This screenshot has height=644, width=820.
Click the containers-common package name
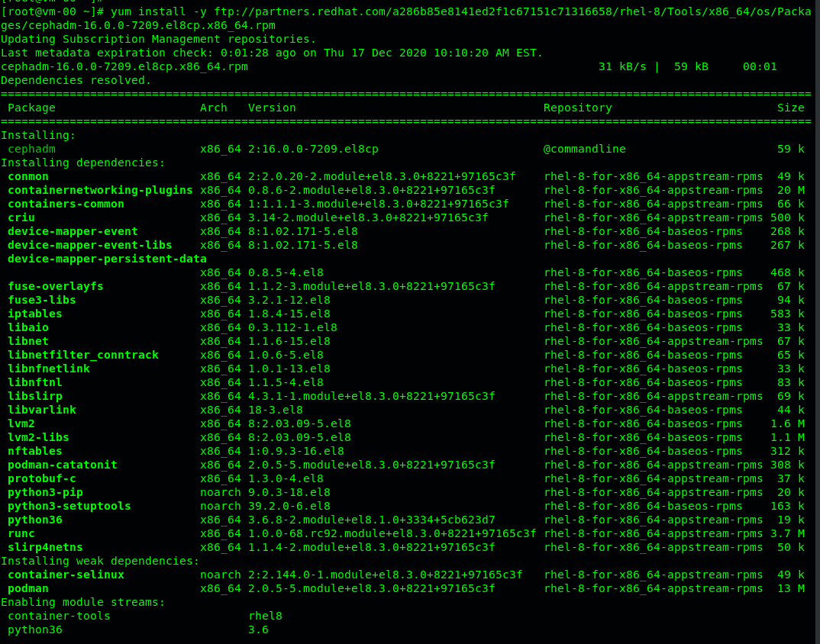66,204
